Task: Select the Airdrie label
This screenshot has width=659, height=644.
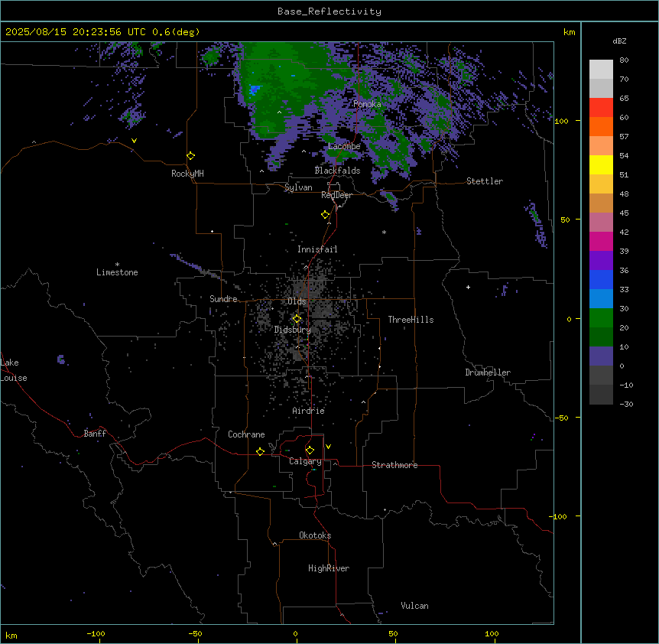Action: pos(309,411)
